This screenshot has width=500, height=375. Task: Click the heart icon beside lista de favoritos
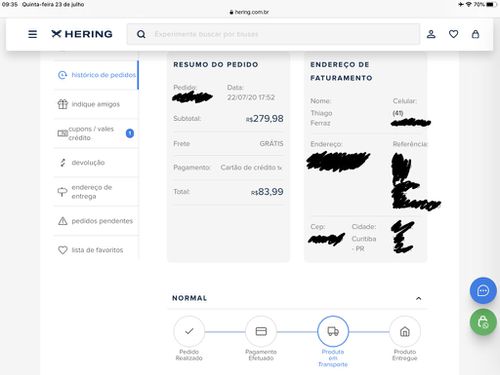[63, 250]
